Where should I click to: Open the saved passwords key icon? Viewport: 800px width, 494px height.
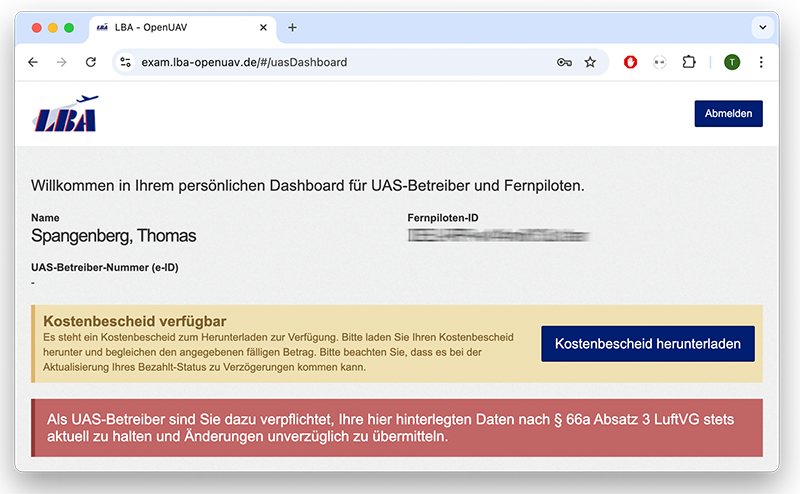coord(564,62)
